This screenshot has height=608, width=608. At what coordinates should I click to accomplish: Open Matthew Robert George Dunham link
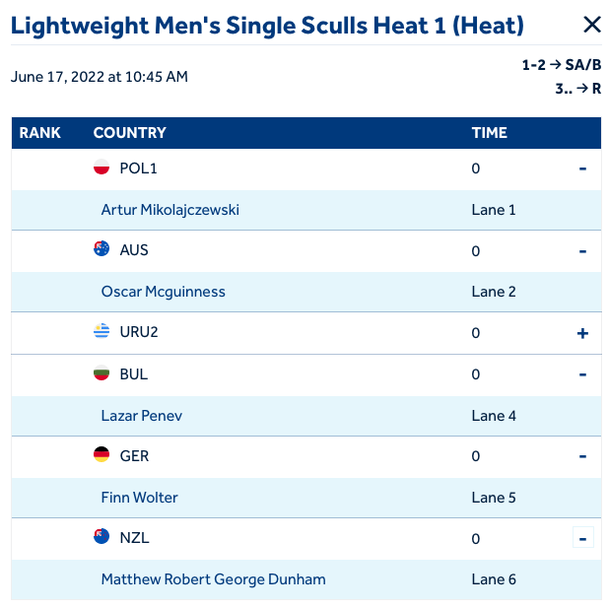213,579
